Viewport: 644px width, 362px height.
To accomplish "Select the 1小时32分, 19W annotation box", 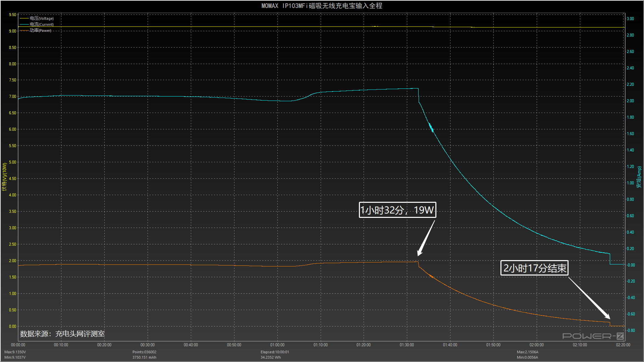I will 397,210.
